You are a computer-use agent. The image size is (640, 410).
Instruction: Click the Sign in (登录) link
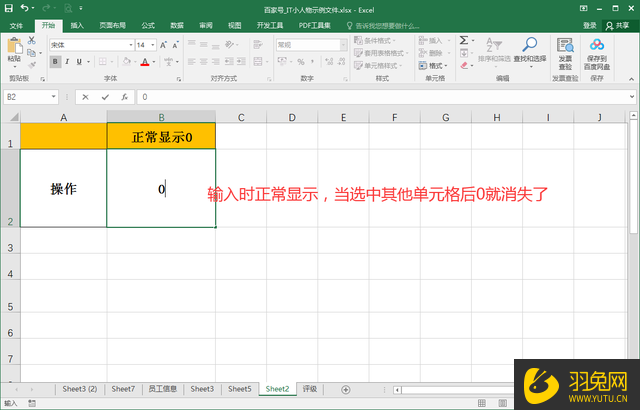[589, 26]
